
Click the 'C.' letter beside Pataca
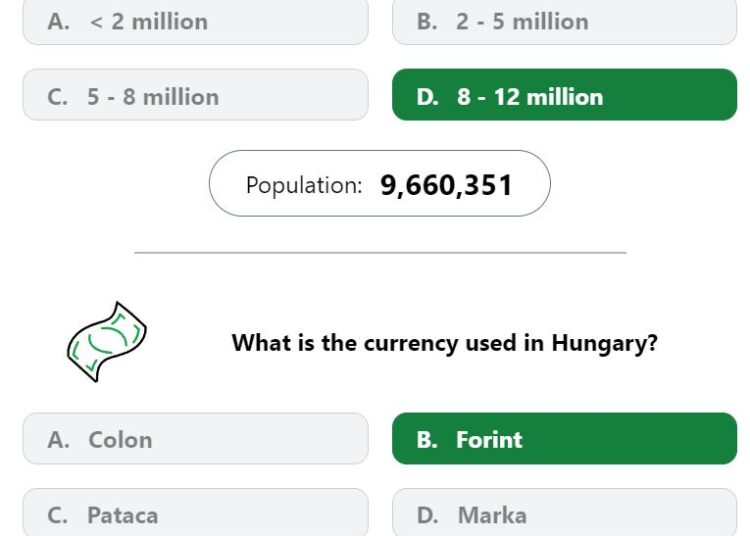pyautogui.click(x=57, y=515)
